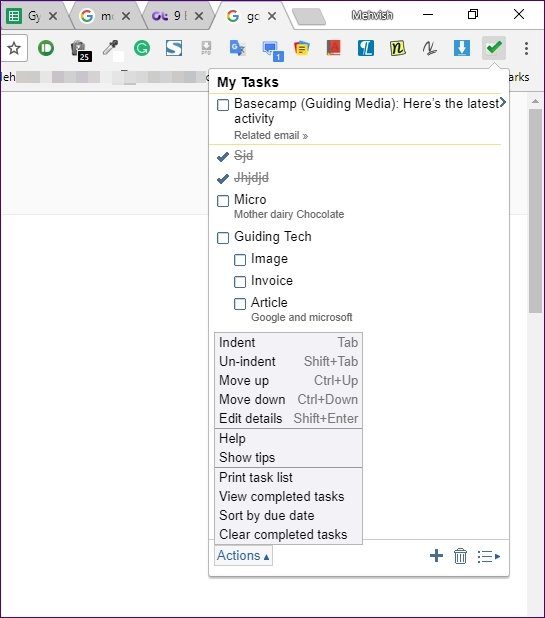Click the green circular extension icon

click(46, 48)
